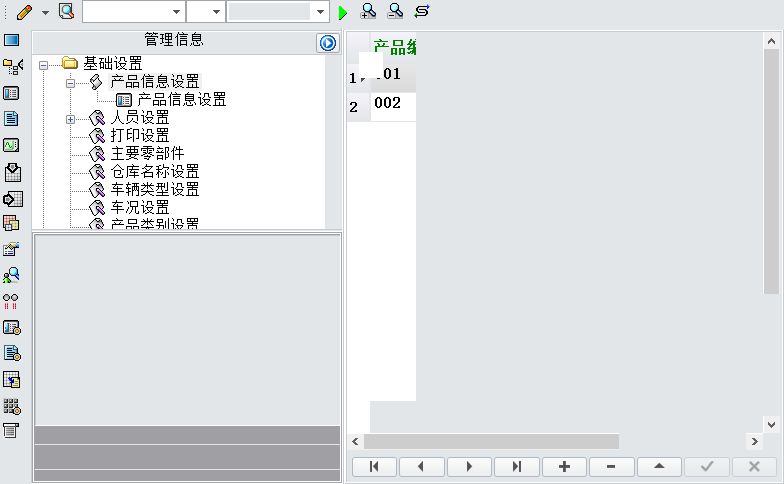Click the document search magnifier icon
Viewport: 784px width, 484px height.
click(66, 11)
